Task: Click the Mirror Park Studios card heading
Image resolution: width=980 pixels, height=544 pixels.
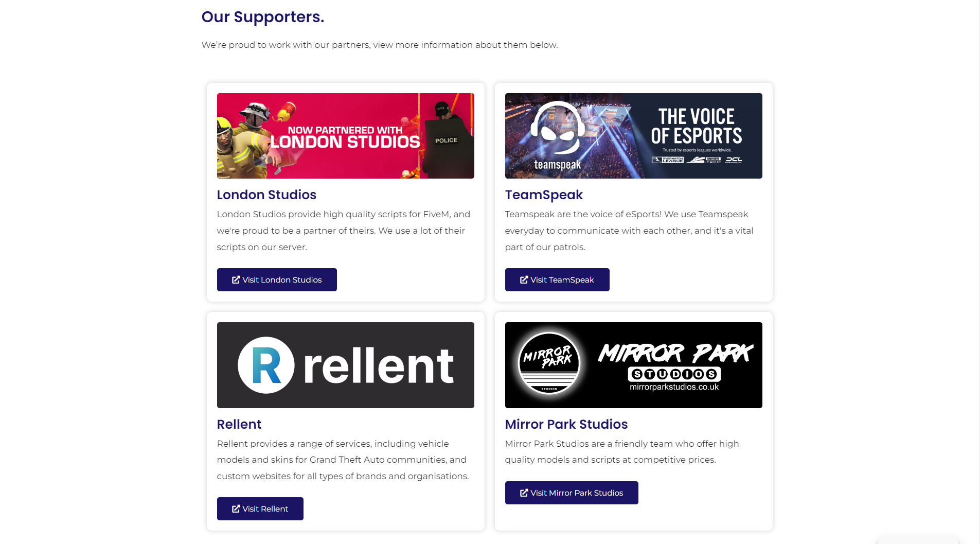Action: click(566, 425)
